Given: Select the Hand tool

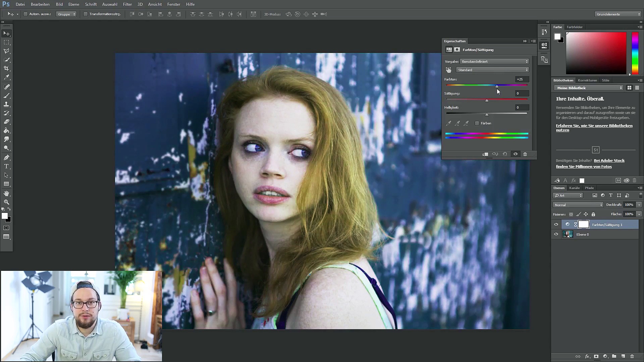Looking at the screenshot, I should 6,194.
